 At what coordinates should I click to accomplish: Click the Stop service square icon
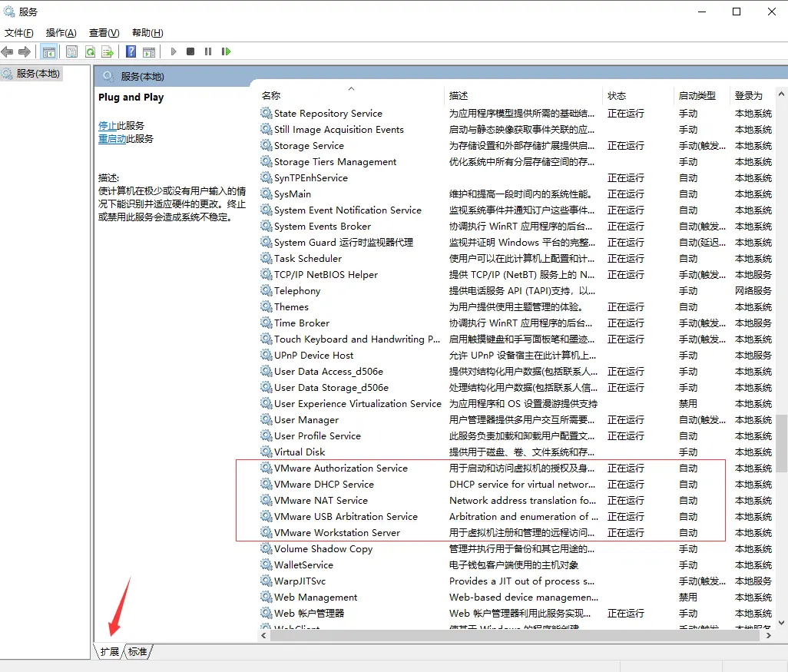pyautogui.click(x=190, y=51)
